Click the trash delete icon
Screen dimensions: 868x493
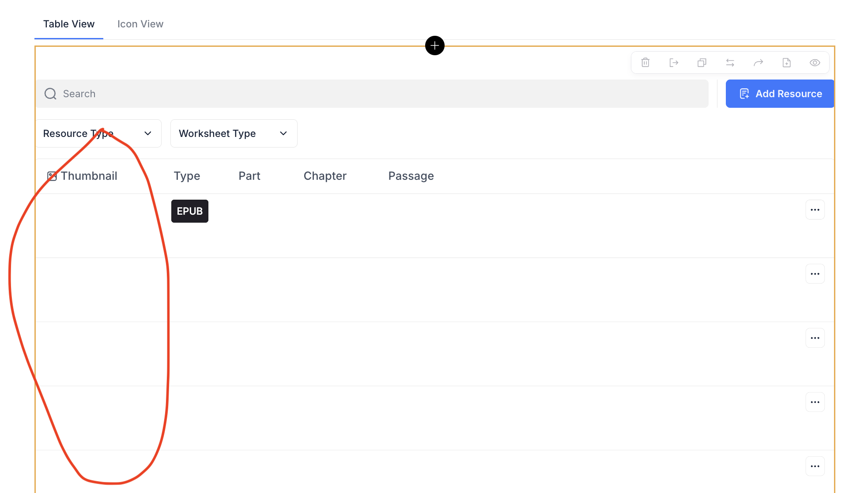coord(645,63)
